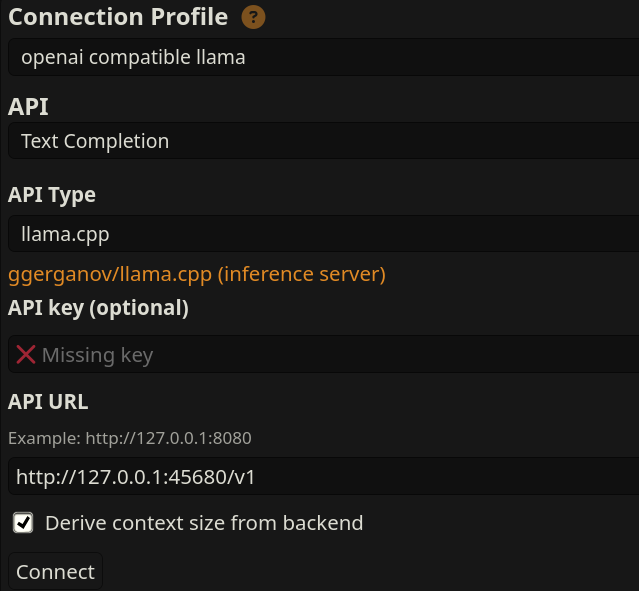Click the 'API Type' heading label

click(52, 195)
